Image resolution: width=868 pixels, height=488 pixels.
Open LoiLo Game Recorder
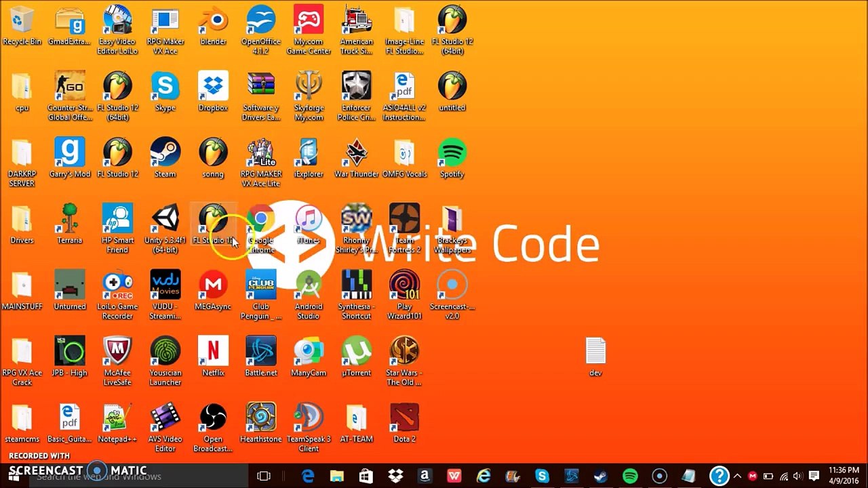[x=117, y=296]
